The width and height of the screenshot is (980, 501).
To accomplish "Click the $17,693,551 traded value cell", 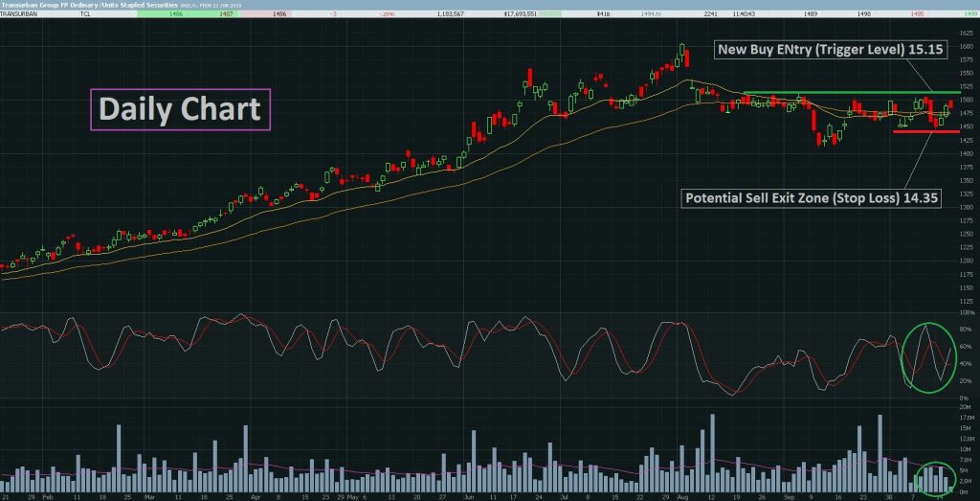I will [x=520, y=12].
